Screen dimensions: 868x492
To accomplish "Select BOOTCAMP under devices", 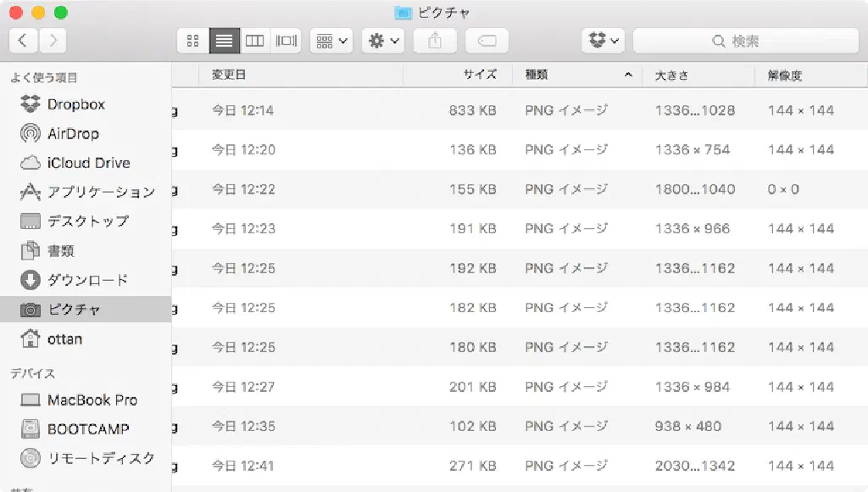I will pyautogui.click(x=88, y=429).
